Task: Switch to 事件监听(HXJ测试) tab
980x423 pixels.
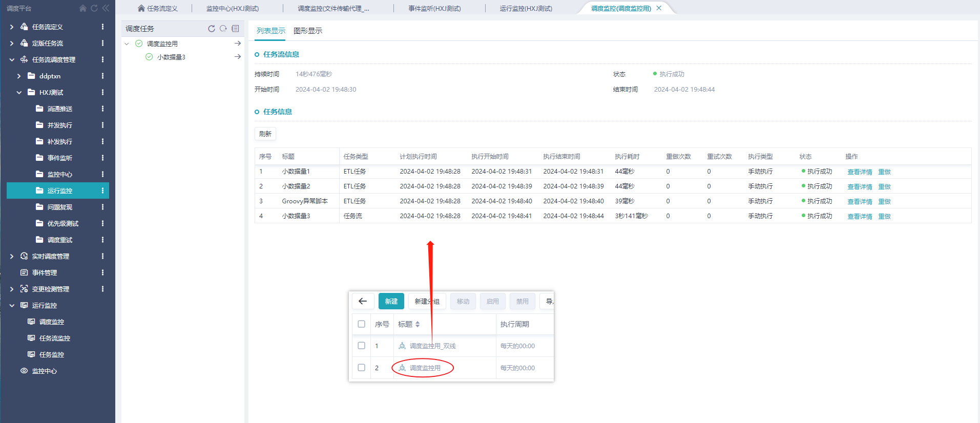Action: 434,8
